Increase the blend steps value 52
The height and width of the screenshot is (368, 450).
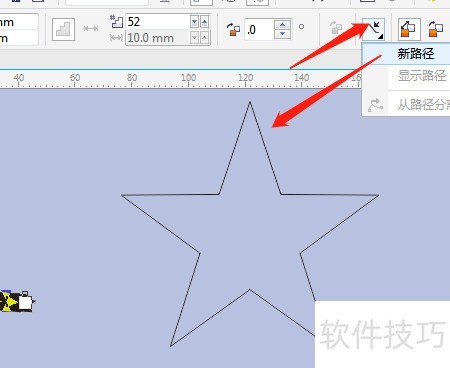(204, 22)
